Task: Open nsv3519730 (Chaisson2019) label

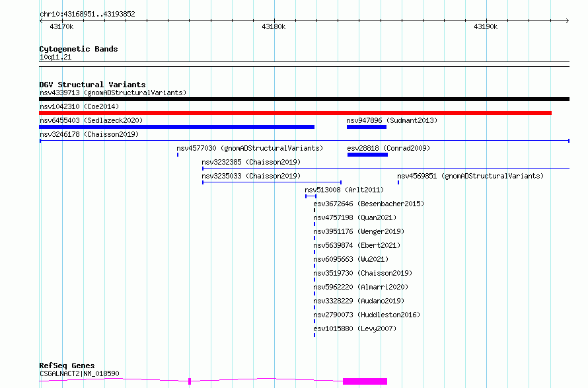Action: click(363, 273)
